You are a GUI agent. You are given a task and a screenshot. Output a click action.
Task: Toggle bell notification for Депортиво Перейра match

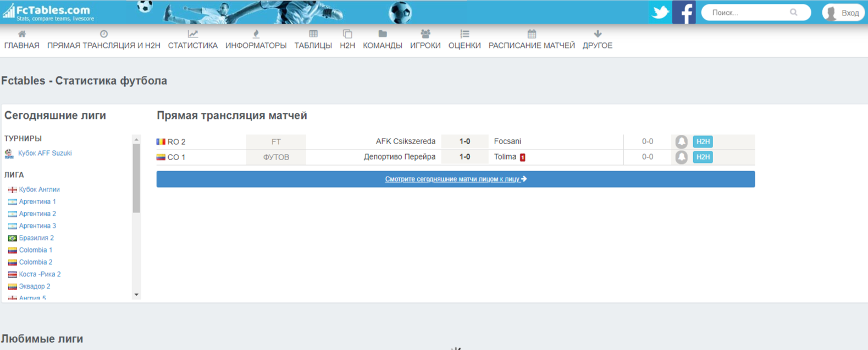click(681, 157)
